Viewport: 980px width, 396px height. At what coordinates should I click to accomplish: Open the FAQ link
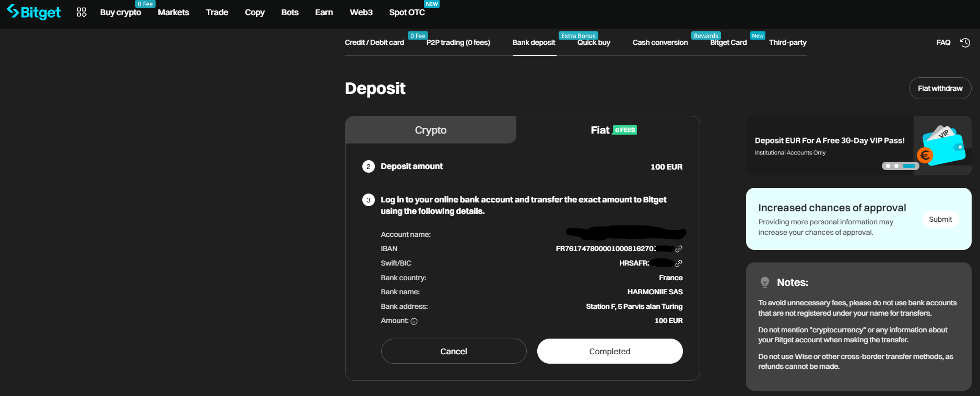(x=943, y=42)
